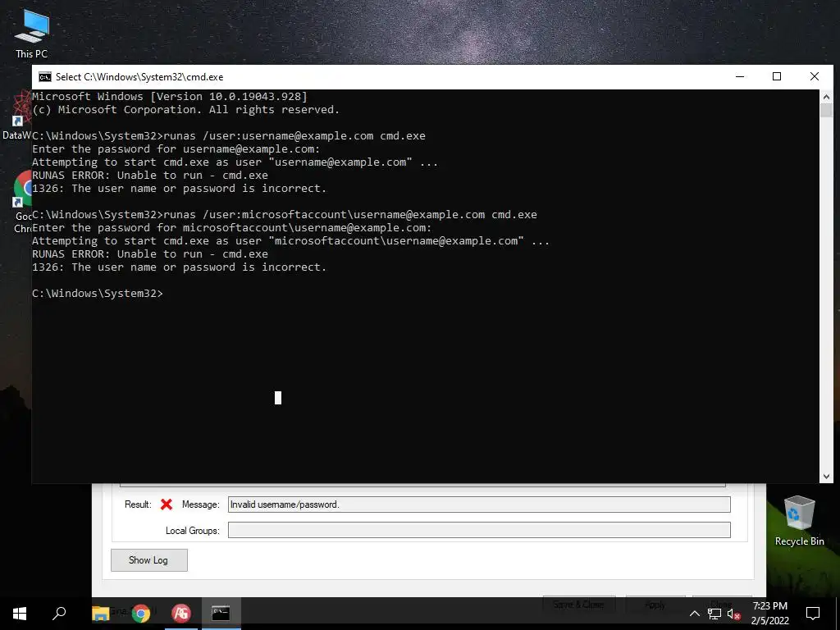Click the cmd vertical scrollbar thumb

pos(826,111)
